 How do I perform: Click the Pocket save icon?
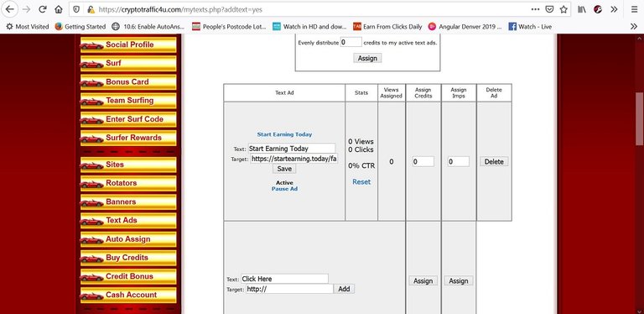tap(549, 9)
